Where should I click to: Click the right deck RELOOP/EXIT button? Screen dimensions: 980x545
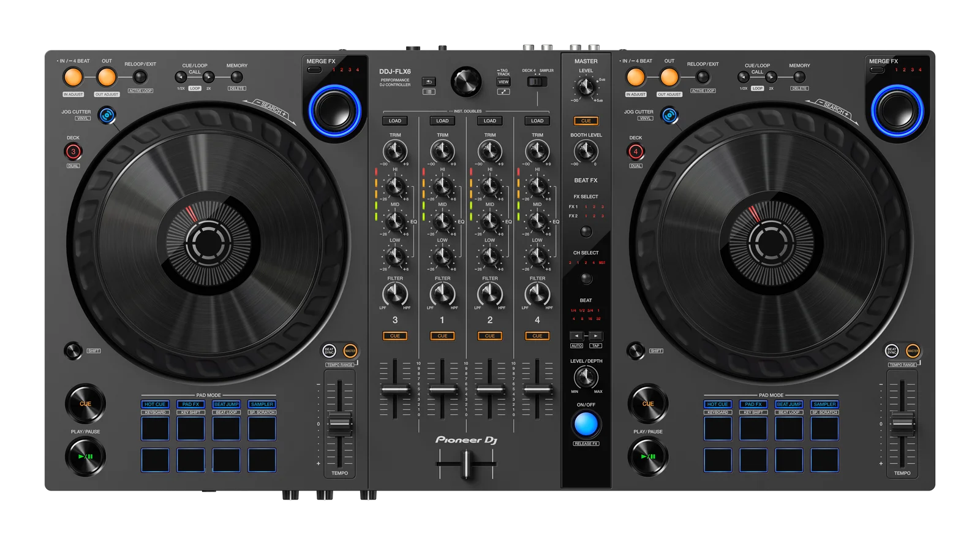coord(703,77)
